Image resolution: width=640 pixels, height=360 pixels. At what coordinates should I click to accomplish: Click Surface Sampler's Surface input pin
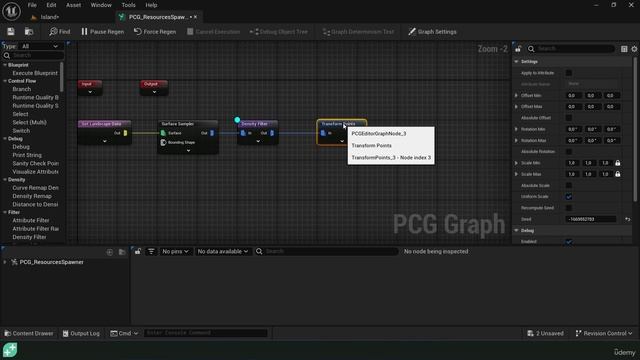tap(163, 133)
